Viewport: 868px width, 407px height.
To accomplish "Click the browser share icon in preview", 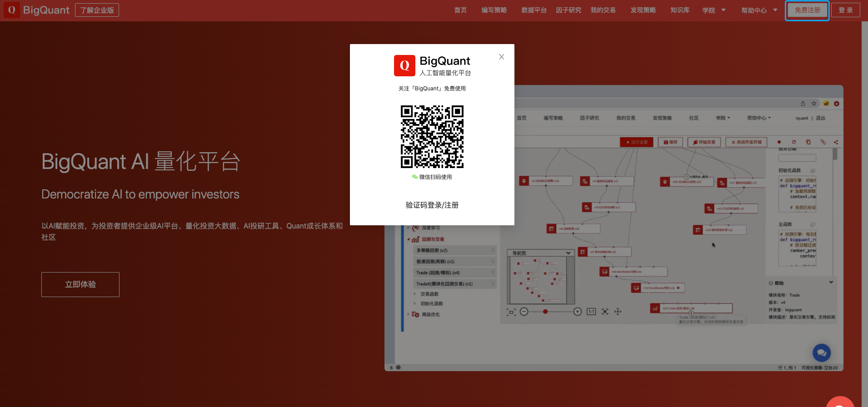I will point(803,104).
